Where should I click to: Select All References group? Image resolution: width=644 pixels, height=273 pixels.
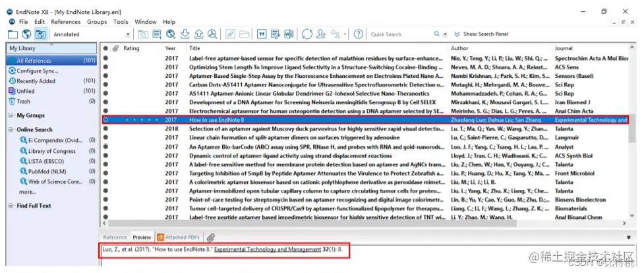point(51,61)
